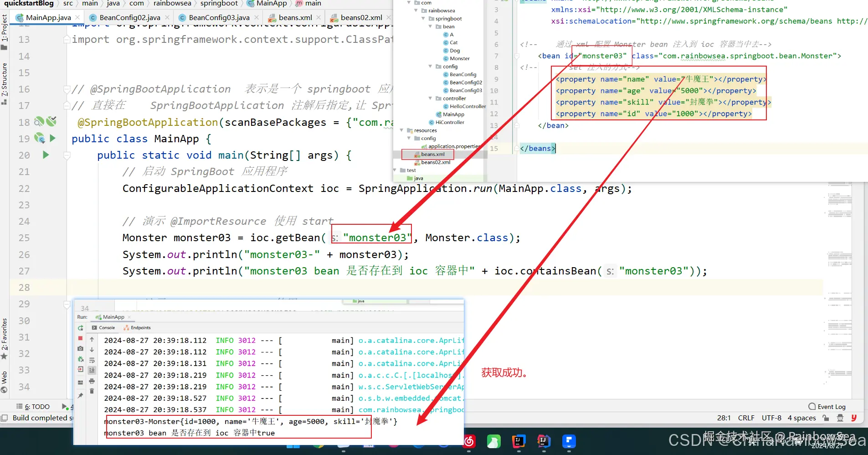Open application.properties in project tree

coord(451,146)
